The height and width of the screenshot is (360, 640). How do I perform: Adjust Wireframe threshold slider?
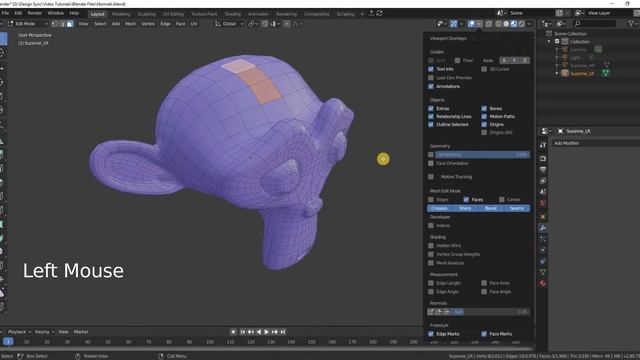pos(482,155)
